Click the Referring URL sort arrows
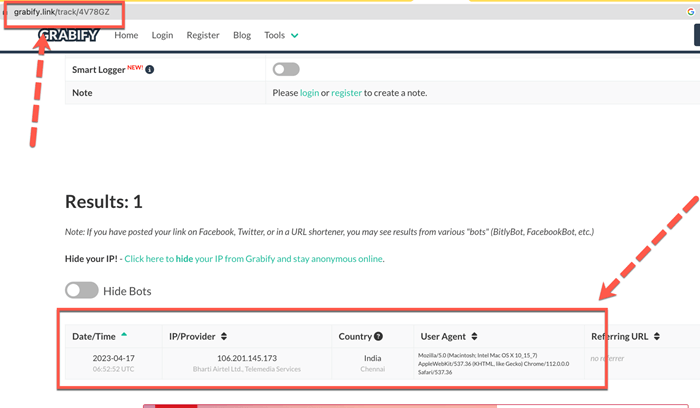The height and width of the screenshot is (408, 700). (x=657, y=337)
